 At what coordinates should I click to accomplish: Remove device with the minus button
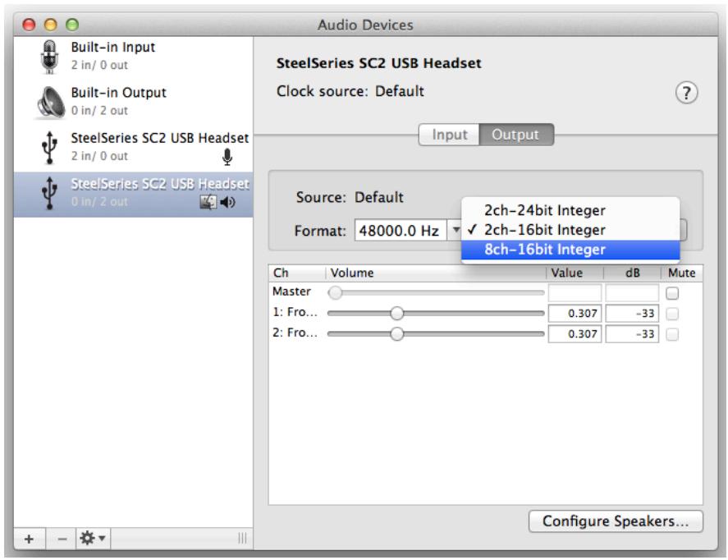point(62,539)
